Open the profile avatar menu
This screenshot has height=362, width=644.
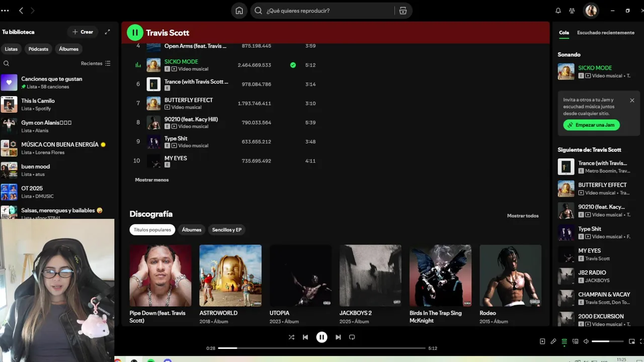pyautogui.click(x=591, y=11)
